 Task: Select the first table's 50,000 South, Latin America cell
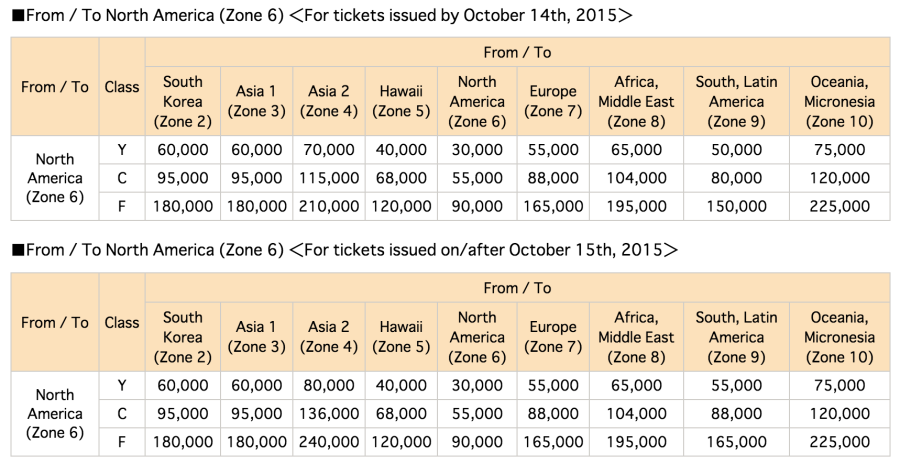coord(735,150)
